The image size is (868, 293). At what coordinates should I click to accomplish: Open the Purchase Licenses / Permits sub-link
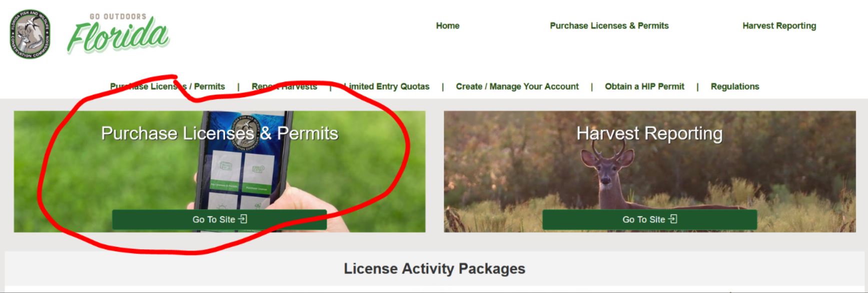click(x=168, y=86)
